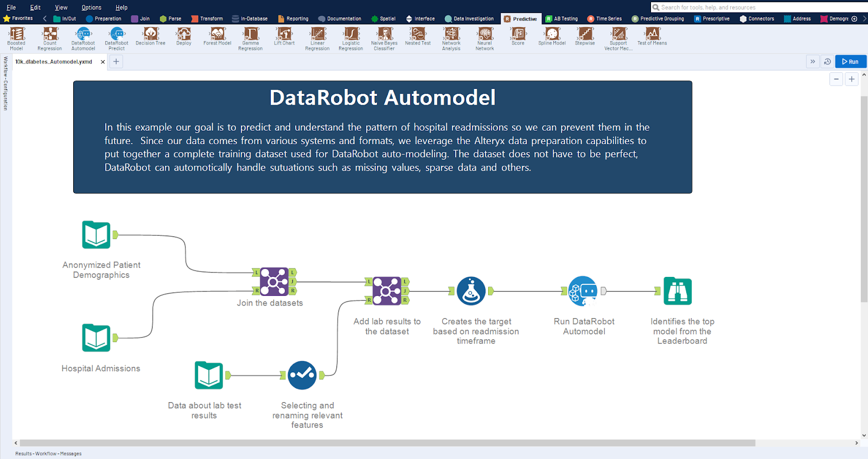Viewport: 868px width, 459px height.
Task: Select the Naive Bayes Classifier tool
Action: click(384, 39)
